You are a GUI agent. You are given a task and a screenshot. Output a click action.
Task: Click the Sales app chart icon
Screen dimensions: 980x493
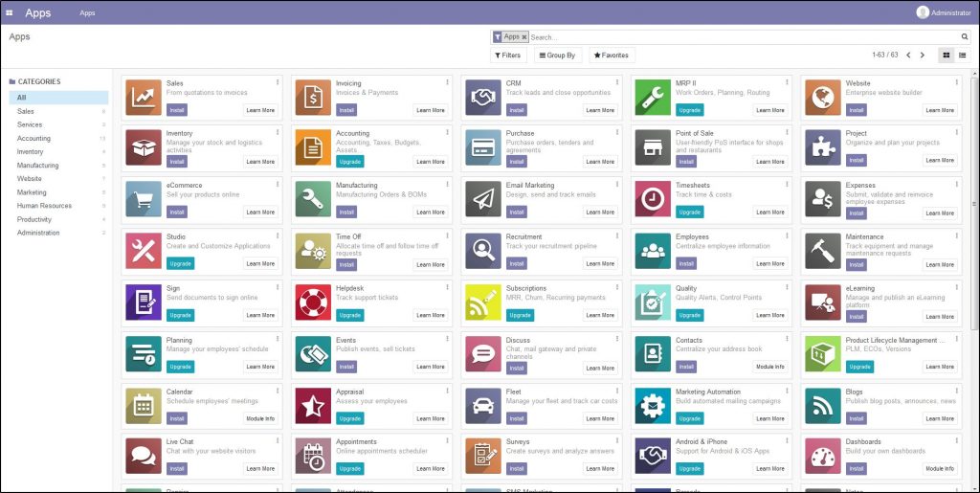[x=144, y=97]
